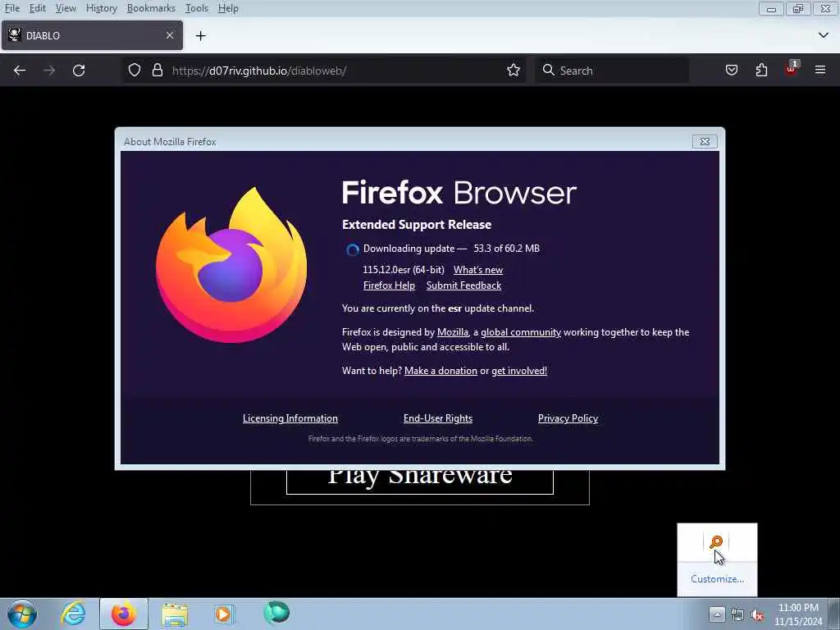Open the Extensions puzzle icon
Screen dimensions: 840x630
pyautogui.click(x=761, y=71)
